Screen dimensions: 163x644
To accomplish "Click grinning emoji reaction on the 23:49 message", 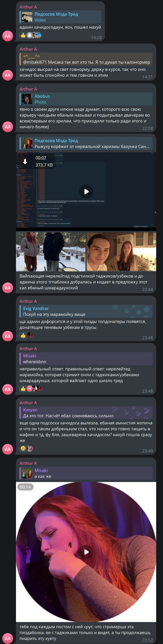I will click(x=23, y=448).
